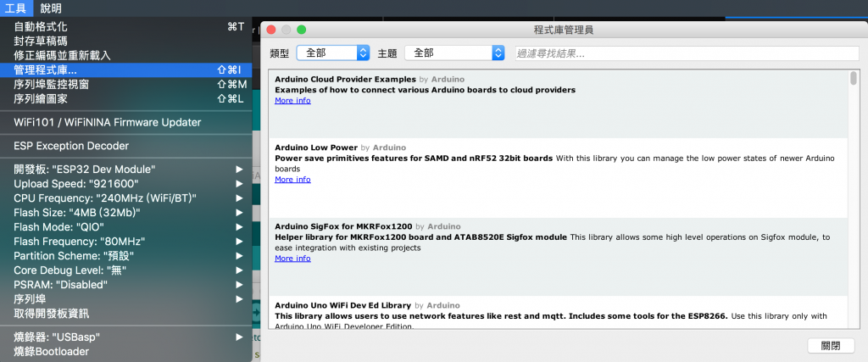Expand Flash Frequency "80MHz" submenu
This screenshot has height=362, width=868.
(x=126, y=242)
